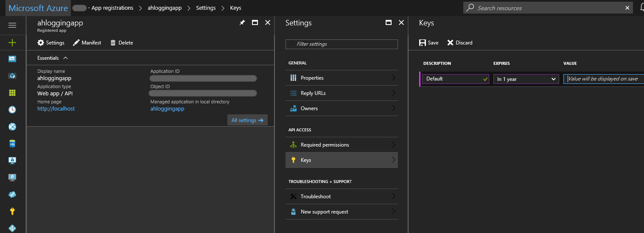Click the Microsoft Azure logo text
Screen dimensions: 644x233
tap(38, 8)
